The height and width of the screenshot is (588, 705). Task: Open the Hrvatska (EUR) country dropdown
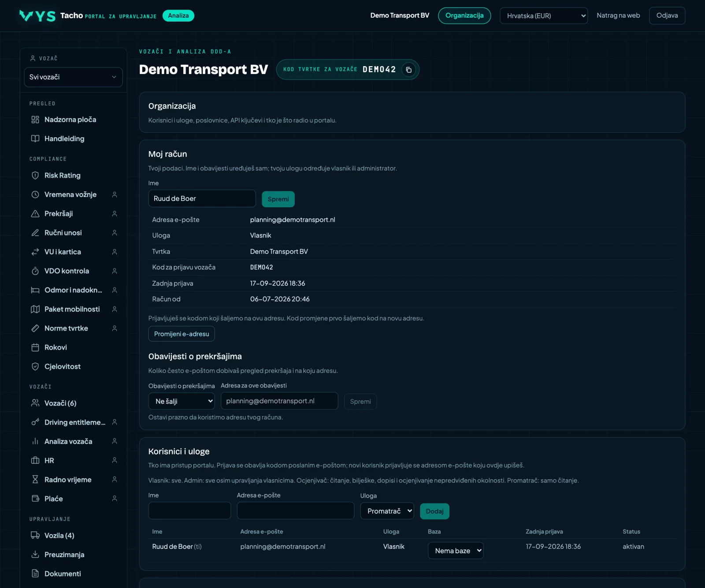(x=544, y=16)
